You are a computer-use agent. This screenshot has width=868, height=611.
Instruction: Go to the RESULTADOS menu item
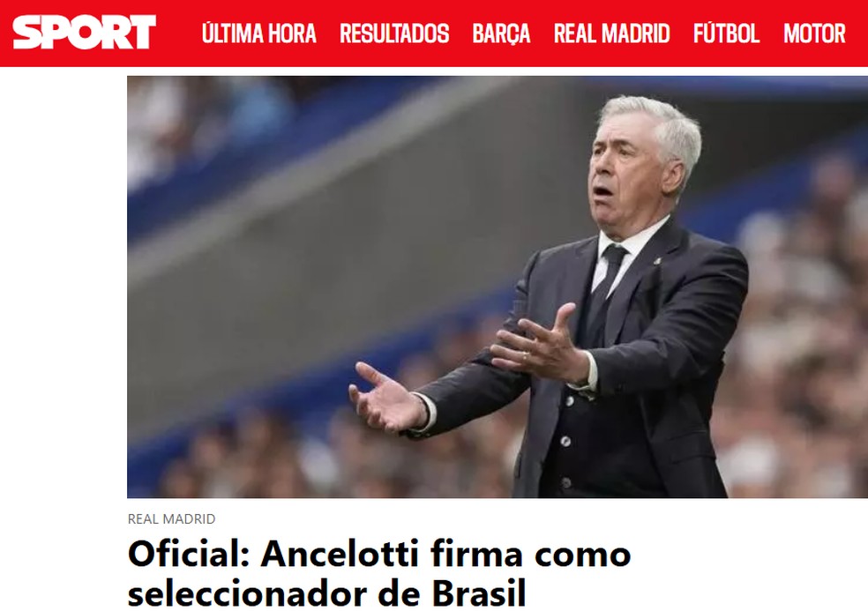tap(394, 34)
